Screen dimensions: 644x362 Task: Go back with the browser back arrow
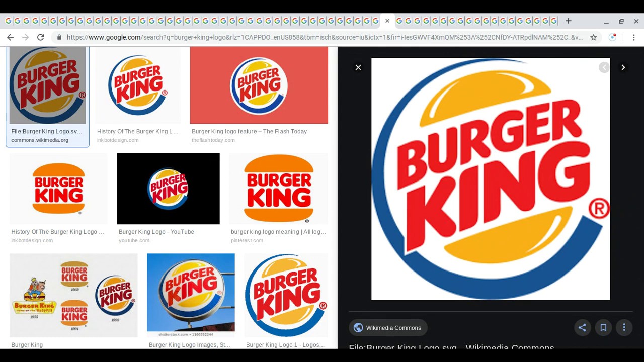point(10,37)
